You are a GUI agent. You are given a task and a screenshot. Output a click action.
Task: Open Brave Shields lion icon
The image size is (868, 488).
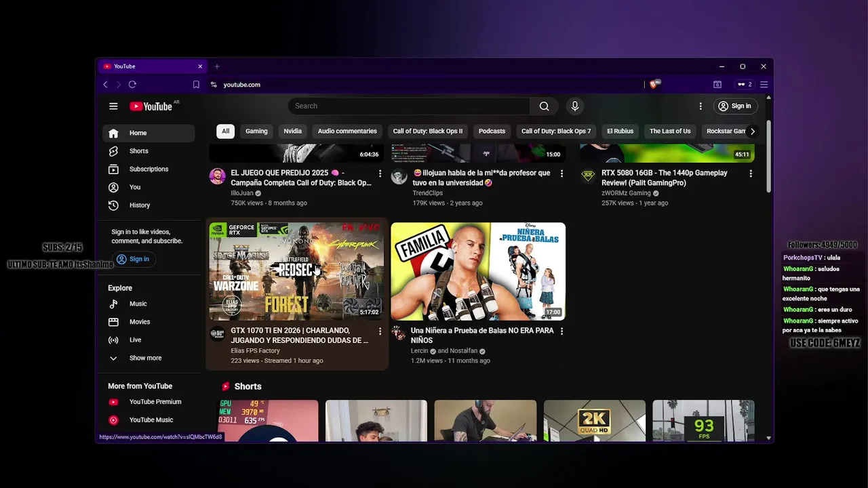654,85
